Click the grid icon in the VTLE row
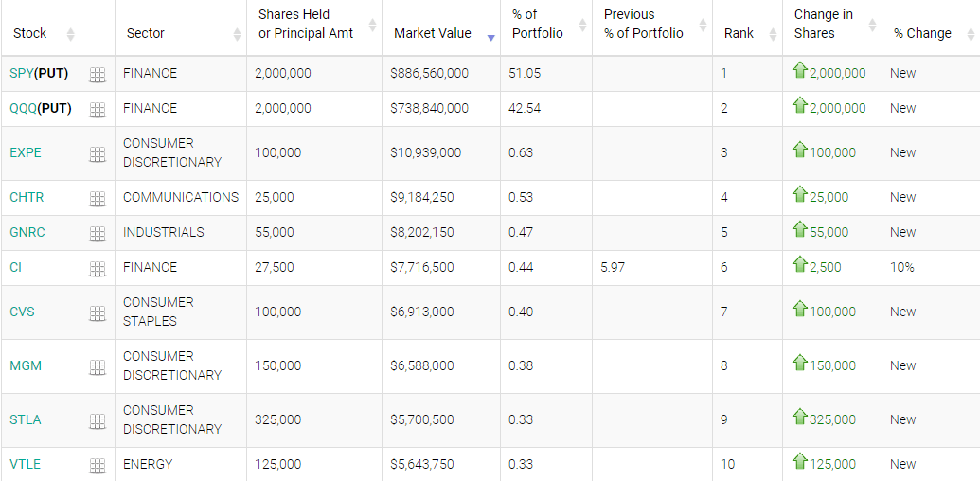The image size is (980, 481). (x=98, y=465)
